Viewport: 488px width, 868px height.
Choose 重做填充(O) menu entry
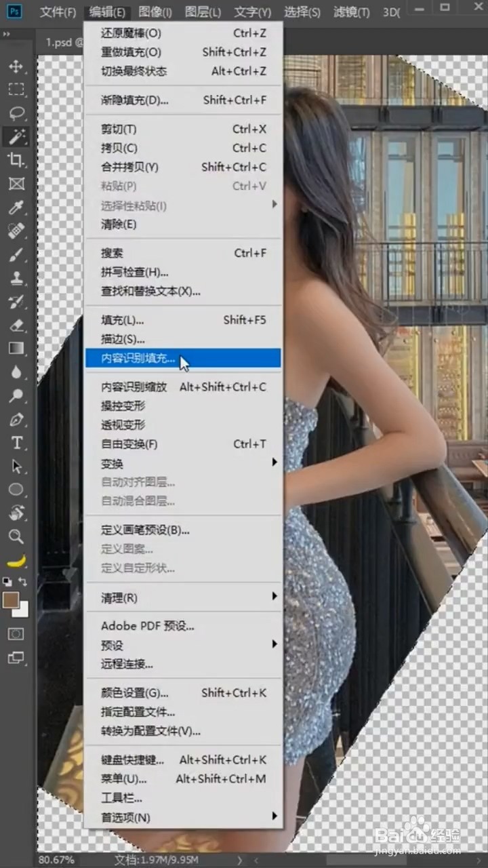(x=183, y=52)
